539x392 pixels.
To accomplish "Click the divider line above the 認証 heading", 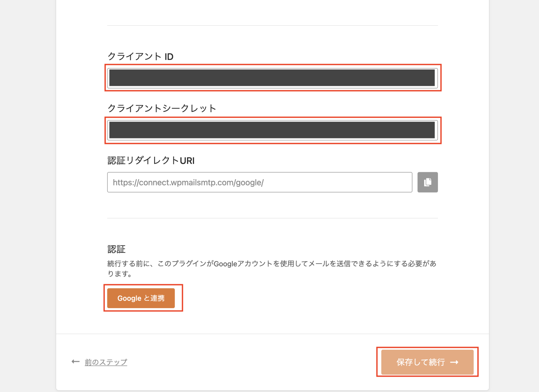I will (x=272, y=218).
